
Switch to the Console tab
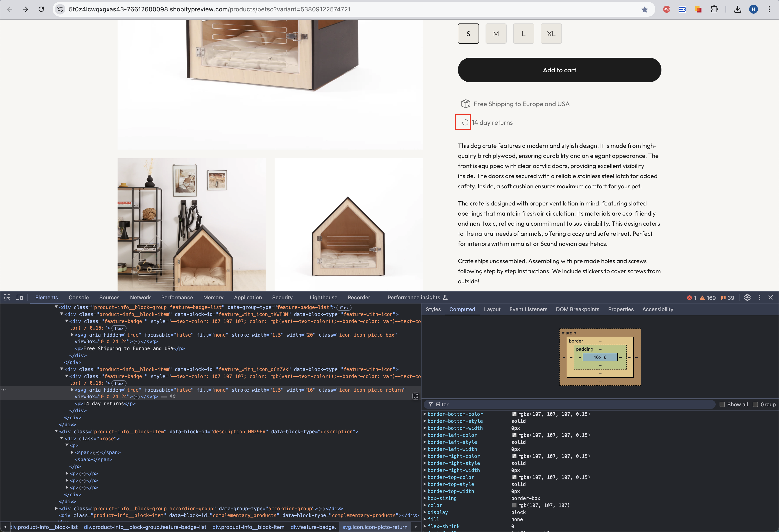pyautogui.click(x=79, y=297)
